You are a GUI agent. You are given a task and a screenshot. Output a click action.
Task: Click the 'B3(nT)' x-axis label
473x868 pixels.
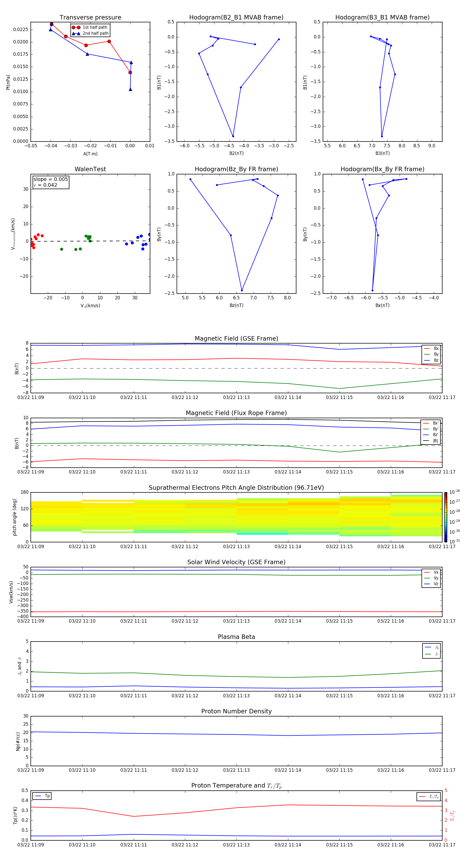click(x=382, y=153)
